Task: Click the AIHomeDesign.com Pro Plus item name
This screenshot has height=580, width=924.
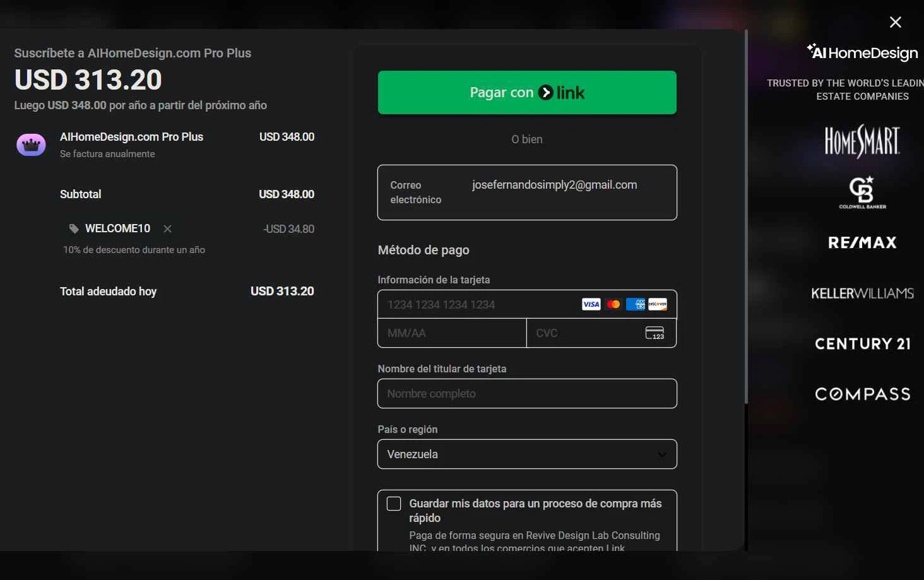Action: [x=131, y=136]
